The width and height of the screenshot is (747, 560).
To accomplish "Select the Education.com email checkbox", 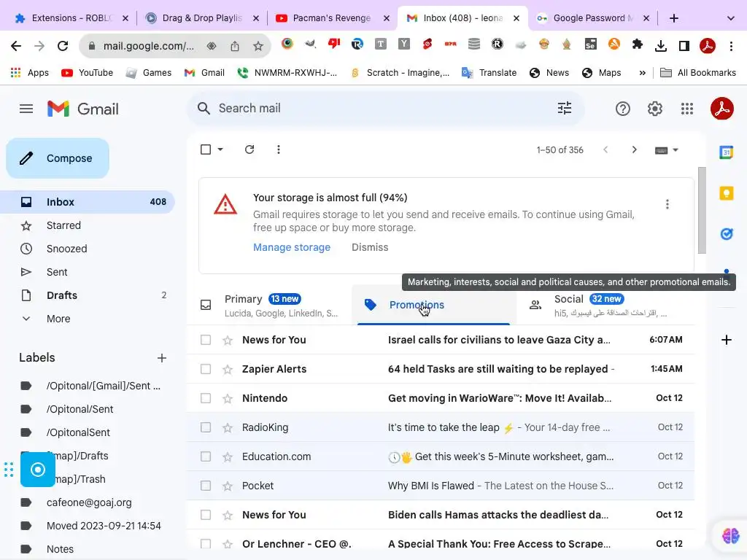I will coord(205,456).
